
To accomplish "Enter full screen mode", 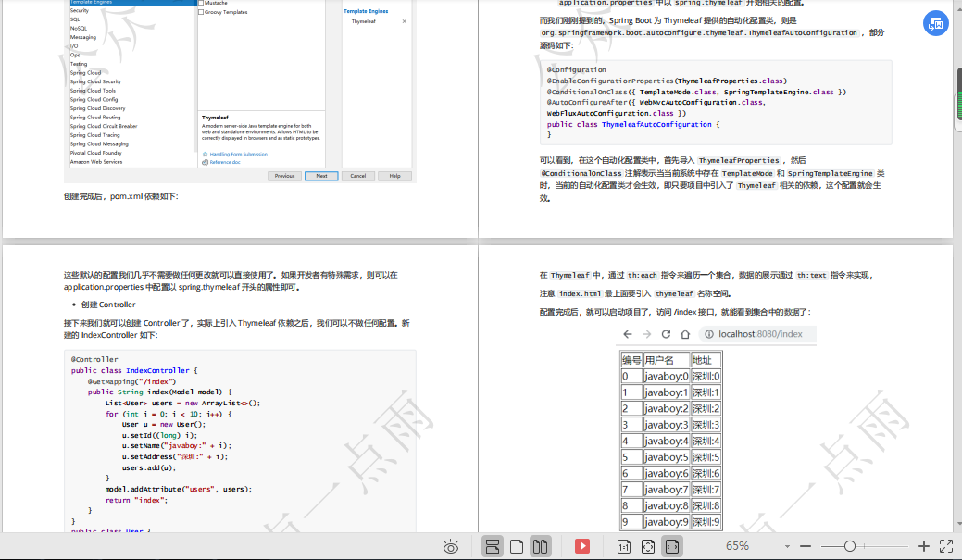I will tap(946, 546).
